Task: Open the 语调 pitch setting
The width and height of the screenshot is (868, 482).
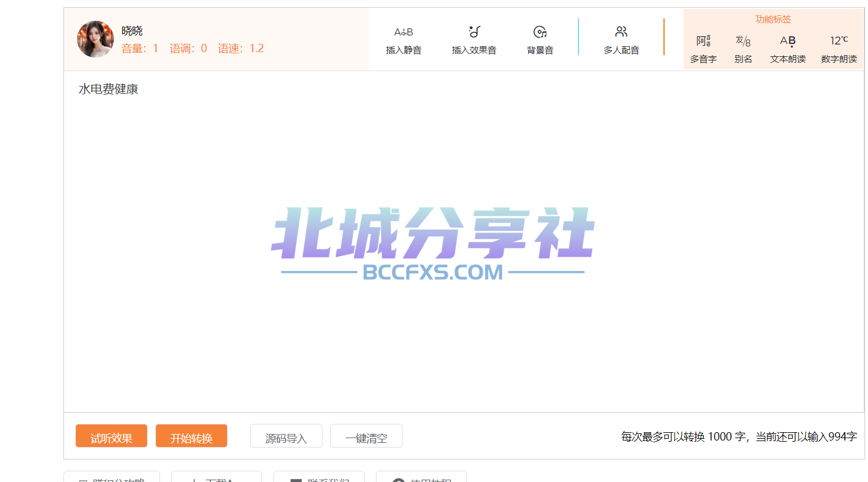Action: coord(189,49)
